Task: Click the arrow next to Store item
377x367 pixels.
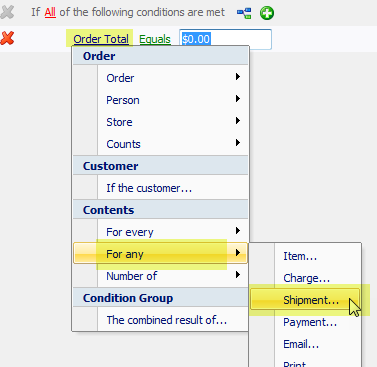Action: 238,121
